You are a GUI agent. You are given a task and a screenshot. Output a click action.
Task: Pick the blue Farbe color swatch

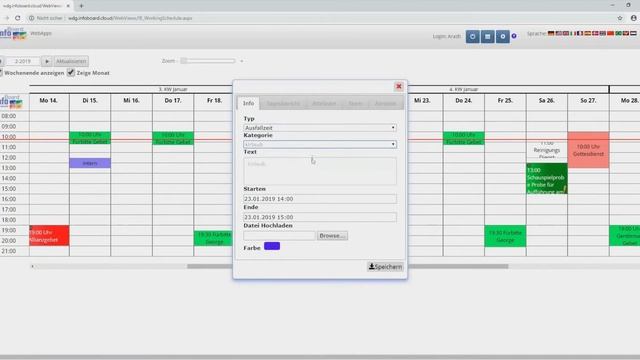272,246
